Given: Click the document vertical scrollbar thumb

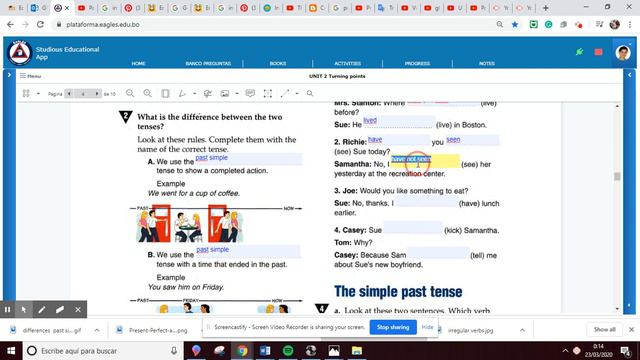Looking at the screenshot, I should tap(617, 176).
